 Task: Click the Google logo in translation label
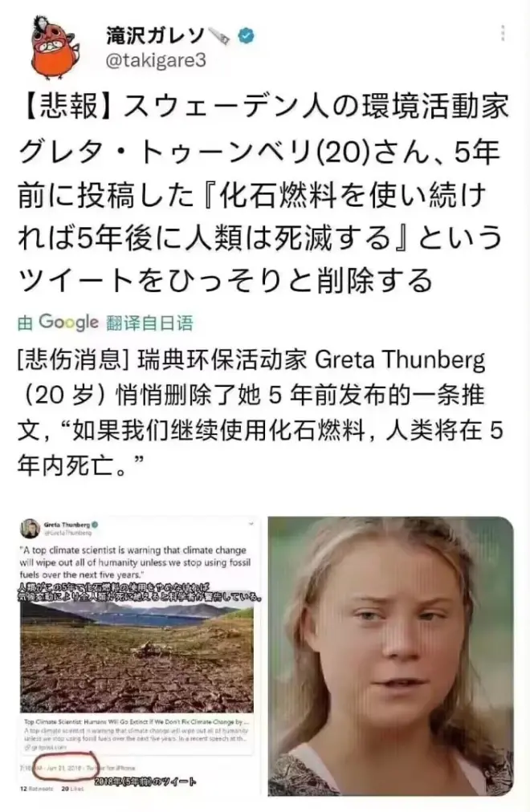point(68,322)
